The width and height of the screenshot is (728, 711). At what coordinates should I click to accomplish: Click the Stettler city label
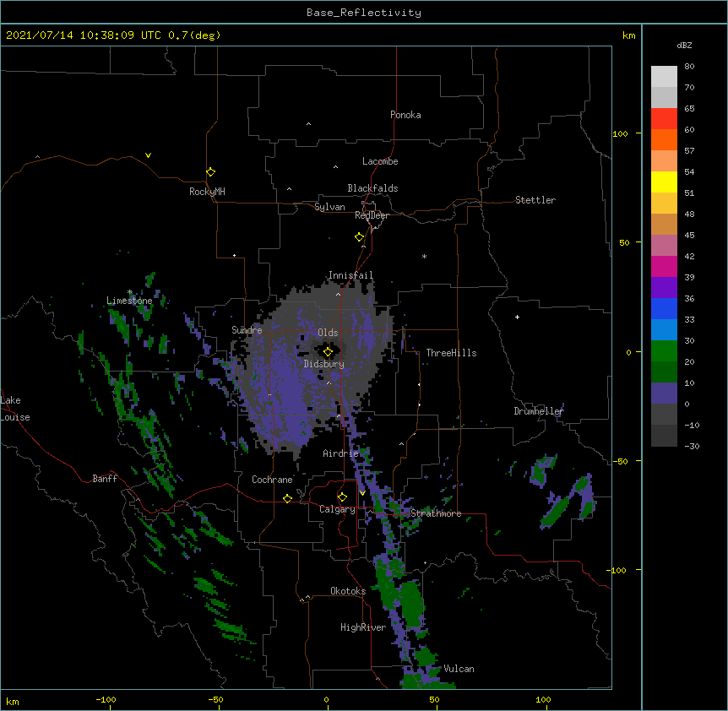(535, 200)
